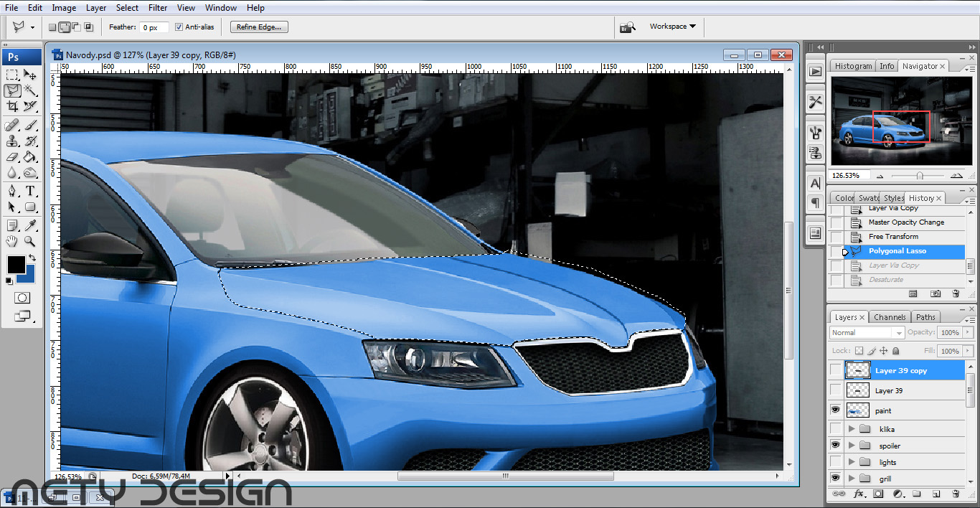Select the Polygonal Lasso tool in toolbox

12,90
